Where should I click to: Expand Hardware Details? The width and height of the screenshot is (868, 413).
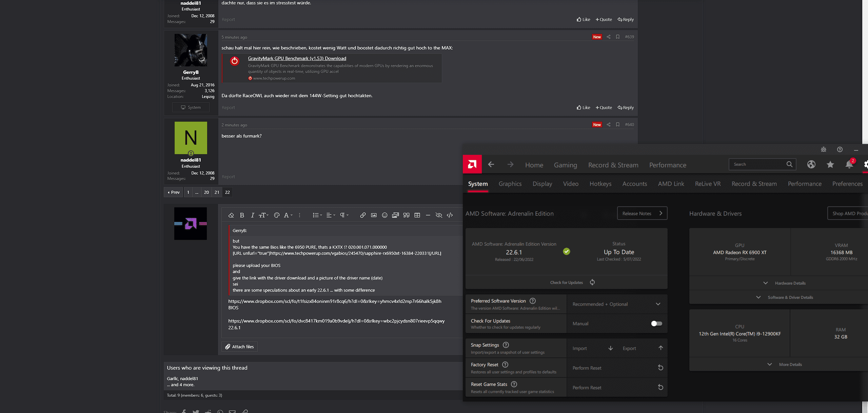(785, 283)
